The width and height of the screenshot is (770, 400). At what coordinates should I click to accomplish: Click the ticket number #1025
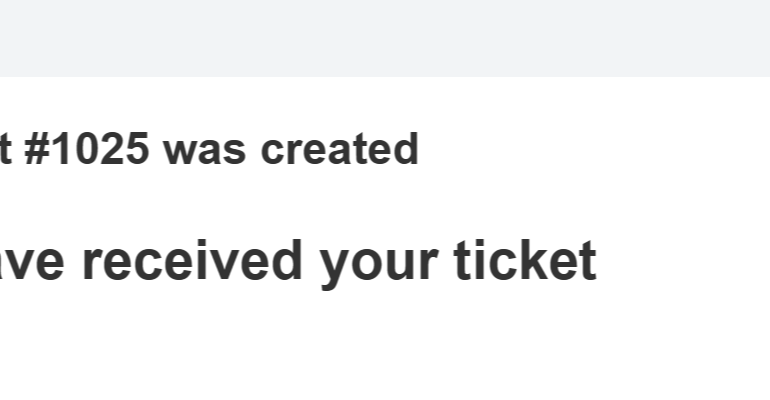tap(86, 150)
